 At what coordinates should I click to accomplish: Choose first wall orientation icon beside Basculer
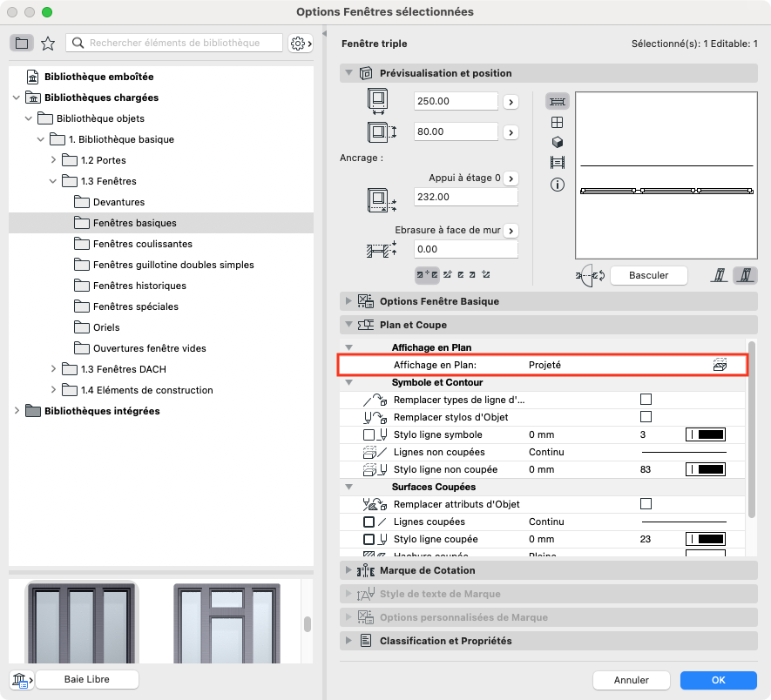[719, 275]
